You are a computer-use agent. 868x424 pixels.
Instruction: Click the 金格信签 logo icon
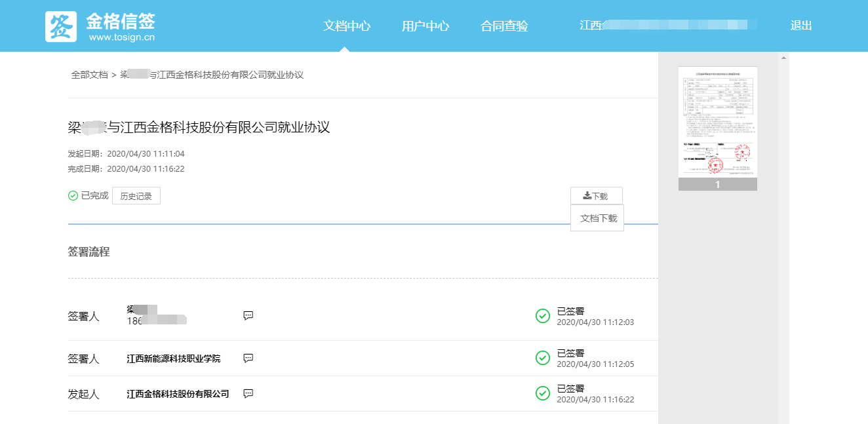[x=60, y=26]
